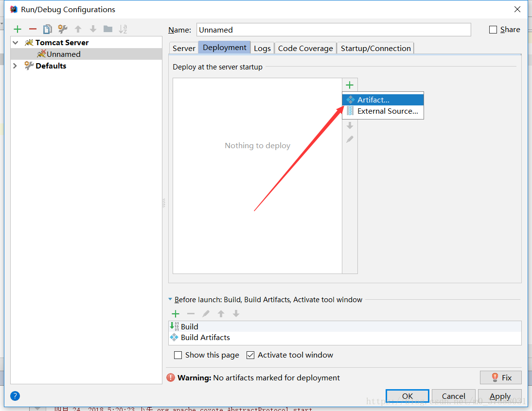Select the Deployment tab

(225, 48)
